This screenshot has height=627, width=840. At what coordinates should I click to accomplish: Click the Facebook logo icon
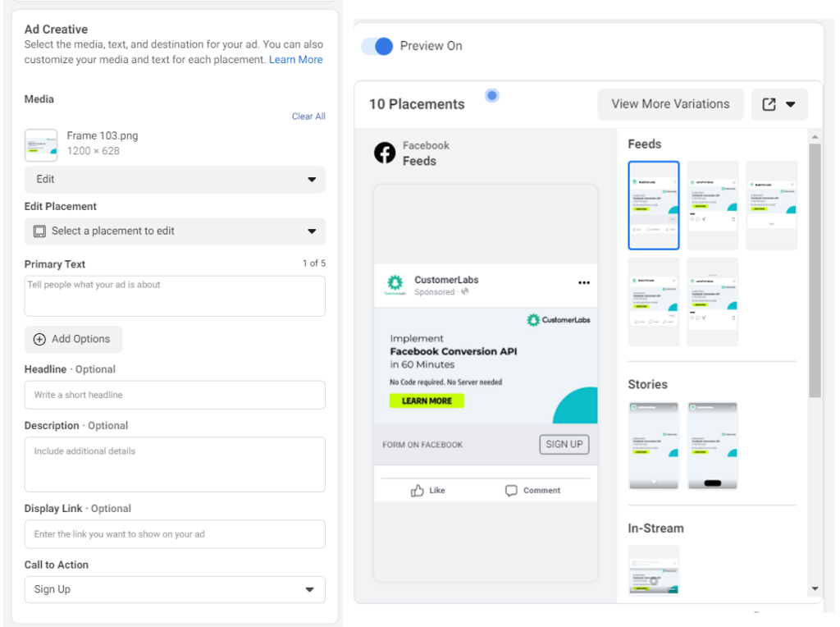385,153
